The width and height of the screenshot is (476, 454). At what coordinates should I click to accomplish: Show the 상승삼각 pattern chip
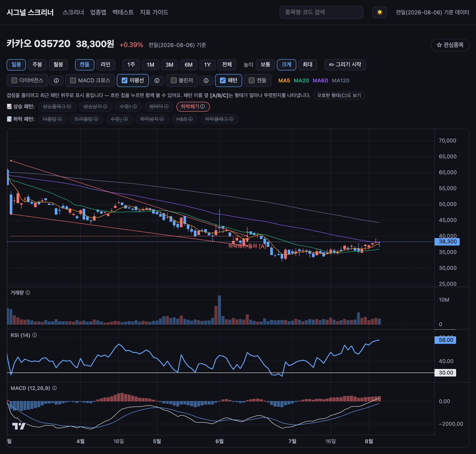[95, 106]
